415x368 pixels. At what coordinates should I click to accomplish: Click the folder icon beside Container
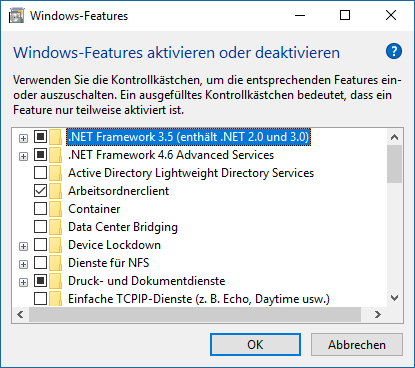point(55,209)
